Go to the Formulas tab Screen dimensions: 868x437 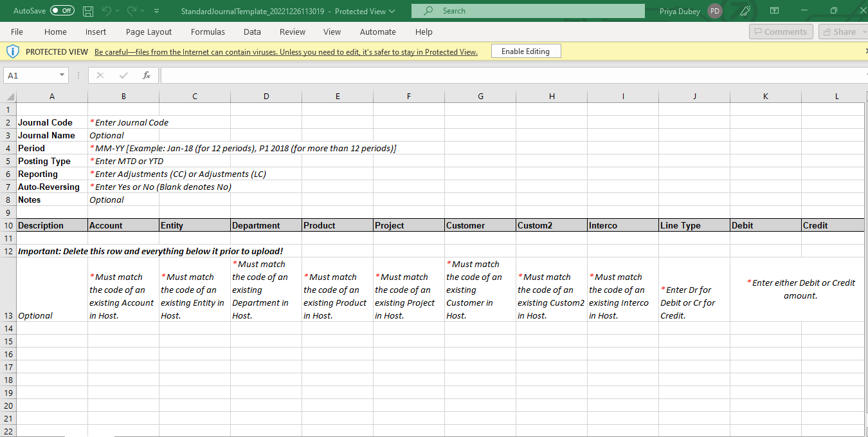coord(208,32)
